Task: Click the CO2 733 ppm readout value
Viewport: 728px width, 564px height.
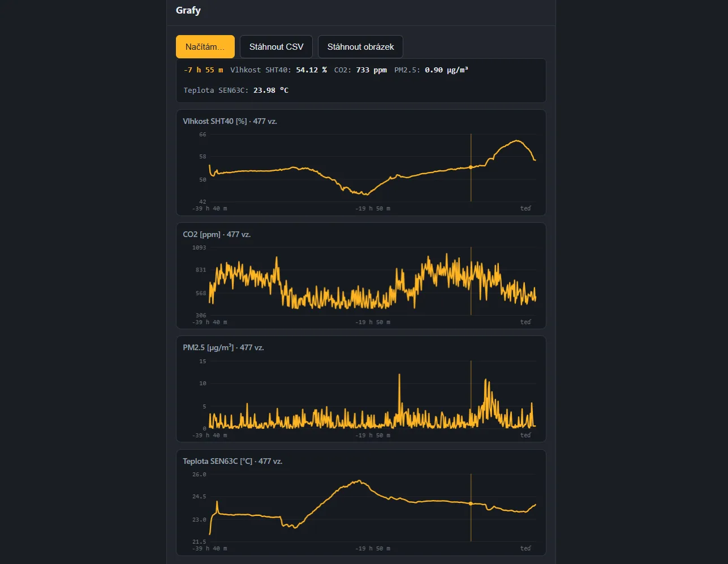Action: (372, 70)
